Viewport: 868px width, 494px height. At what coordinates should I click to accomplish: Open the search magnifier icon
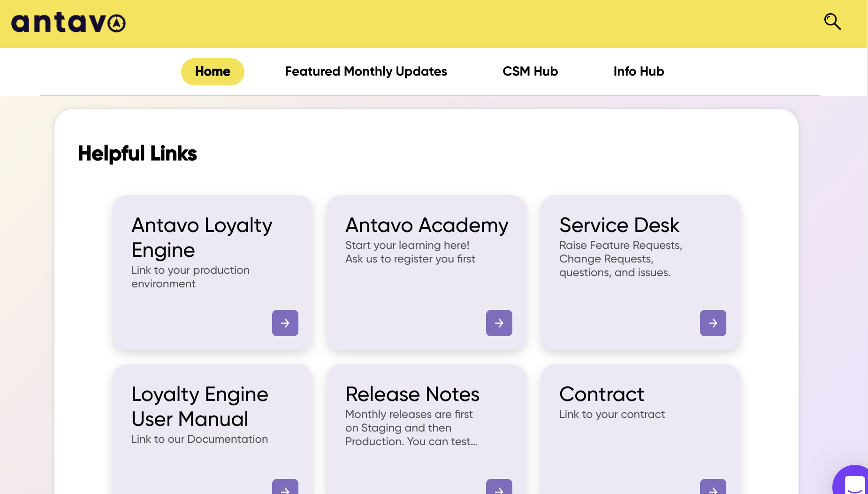coord(832,22)
